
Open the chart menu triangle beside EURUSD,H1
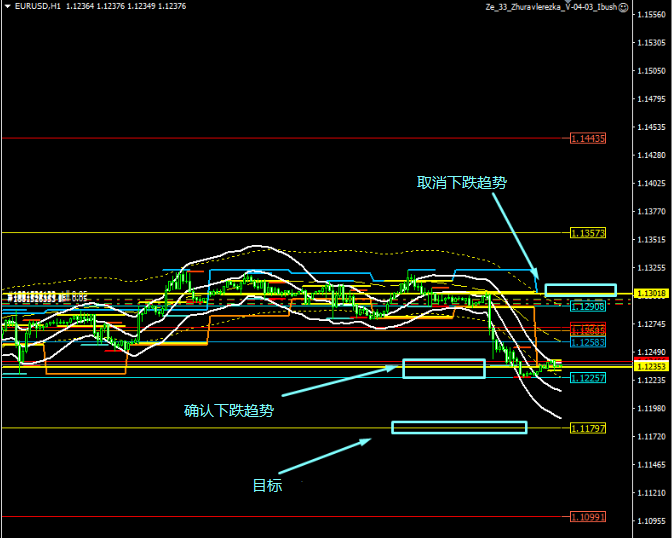(x=7, y=7)
